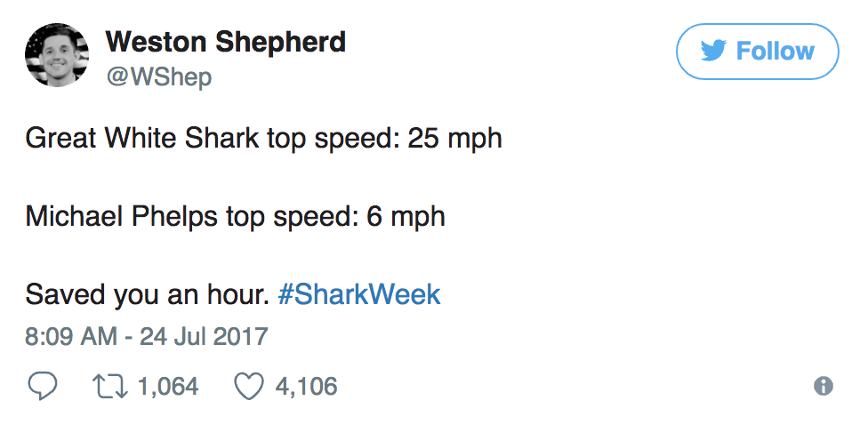868x425 pixels.
Task: Click the '25 mph' text
Action: (x=454, y=140)
